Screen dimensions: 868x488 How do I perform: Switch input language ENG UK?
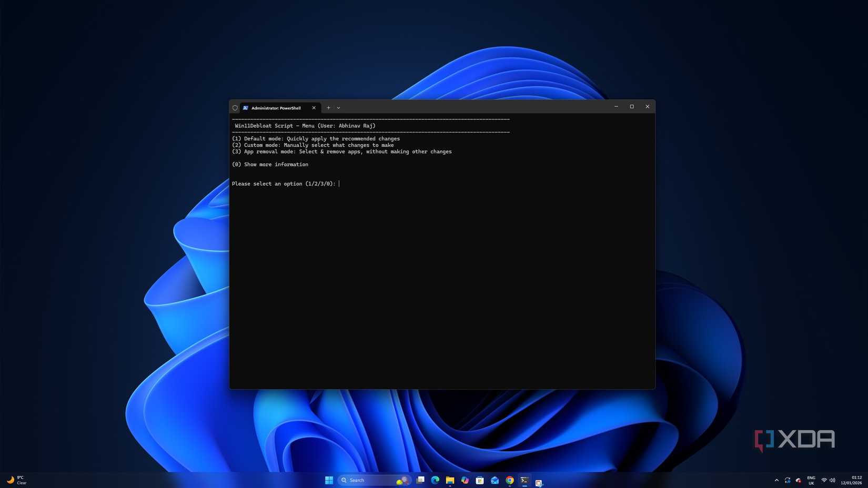[x=811, y=480]
